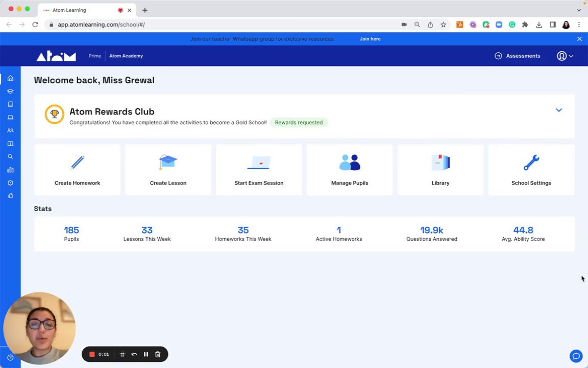Click the Rewards requested badge
This screenshot has height=368, width=588.
299,123
